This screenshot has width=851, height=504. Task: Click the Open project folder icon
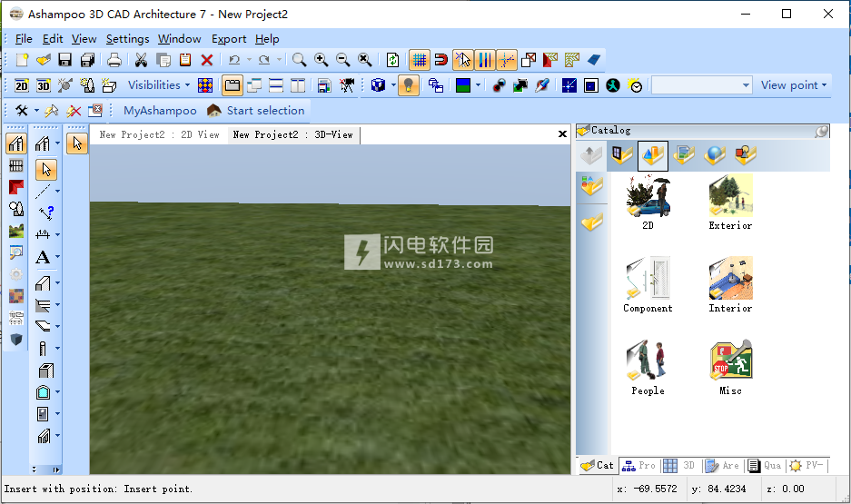point(44,60)
